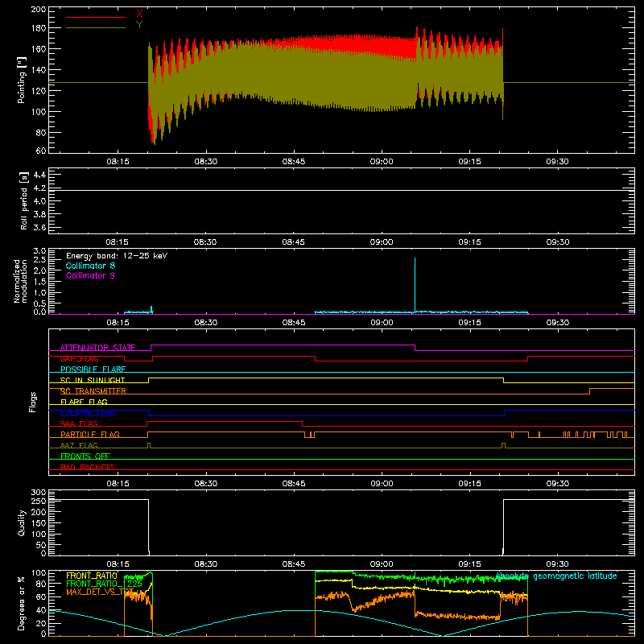Select the red legend line sample for X
Screen dimensions: 644x644
tap(96, 17)
